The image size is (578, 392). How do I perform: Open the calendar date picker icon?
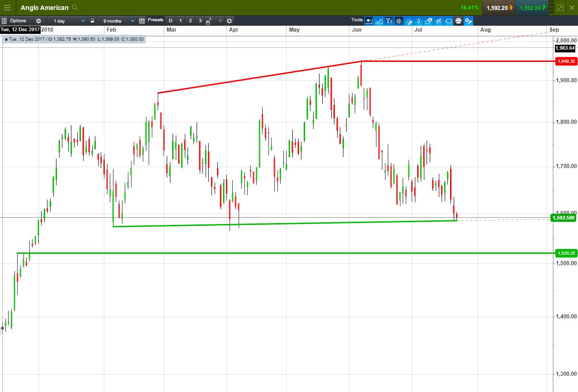[142, 21]
